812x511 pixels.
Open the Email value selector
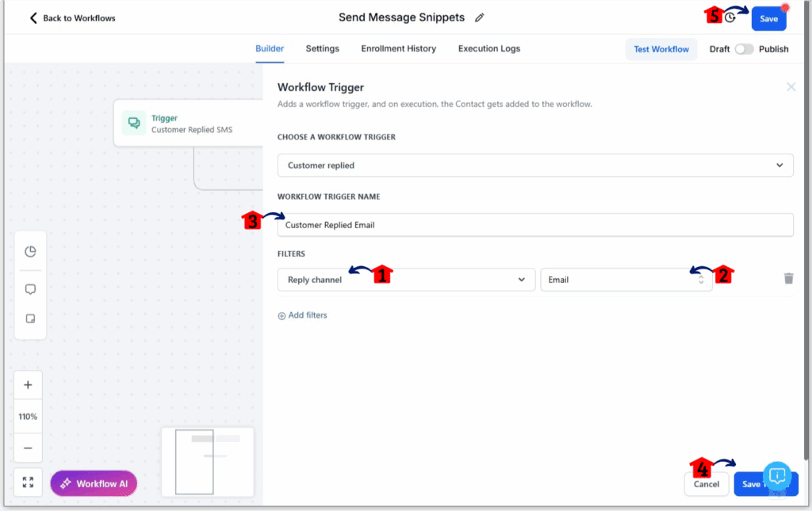tap(626, 280)
